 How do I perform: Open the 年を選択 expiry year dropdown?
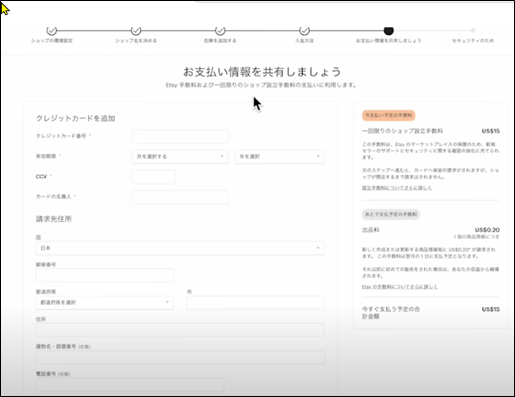[280, 156]
